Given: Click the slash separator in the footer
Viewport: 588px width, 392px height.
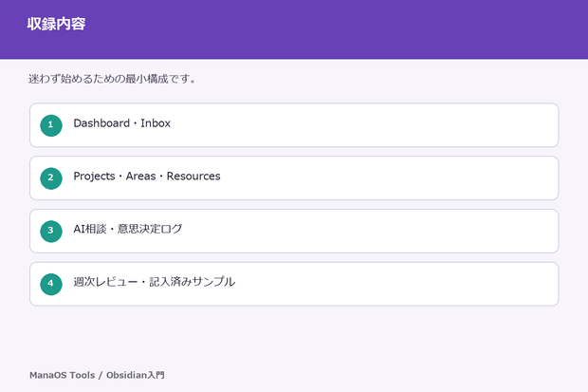Looking at the screenshot, I should coord(101,375).
